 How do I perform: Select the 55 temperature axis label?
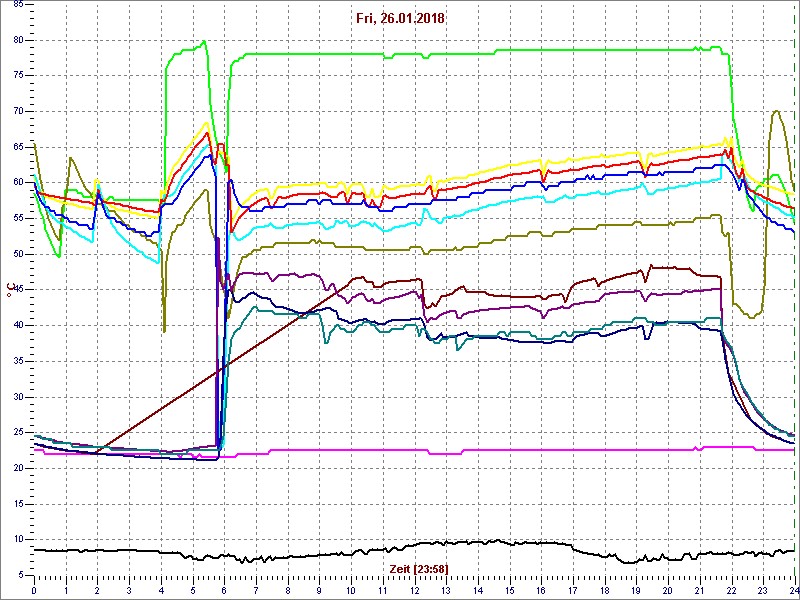[x=18, y=218]
